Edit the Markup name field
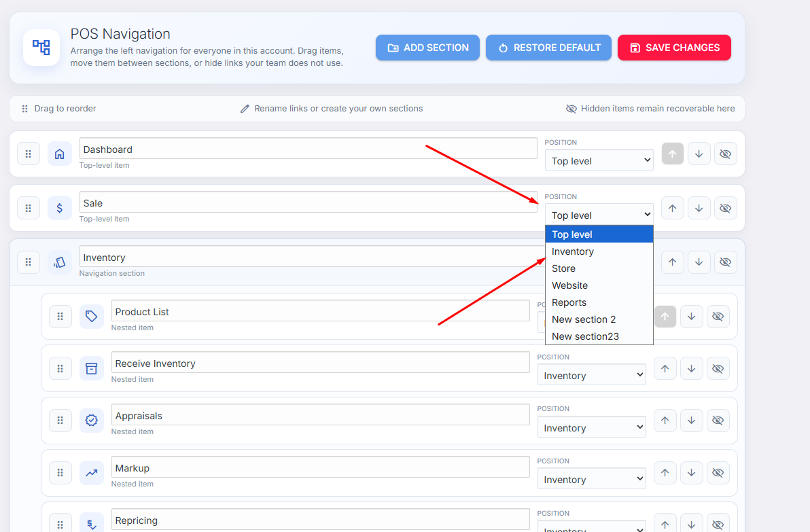Image resolution: width=810 pixels, height=532 pixels. 320,467
